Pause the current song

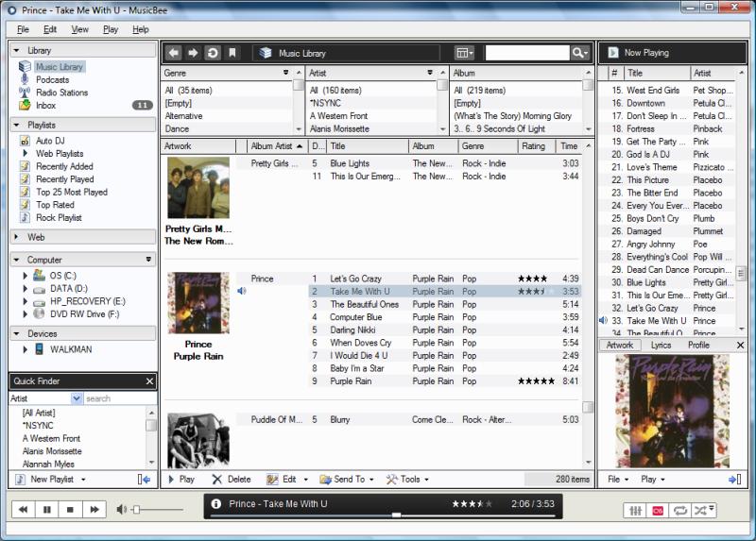tap(46, 510)
